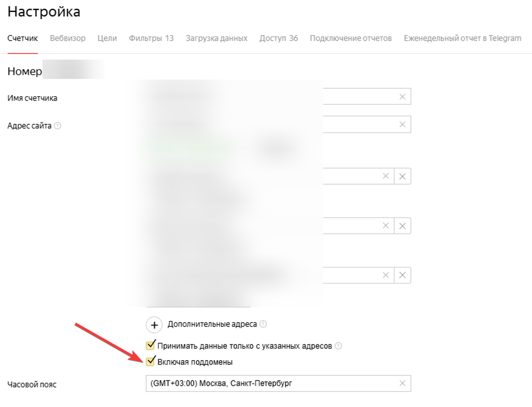
Task: Clear the site address field
Action: (x=402, y=124)
